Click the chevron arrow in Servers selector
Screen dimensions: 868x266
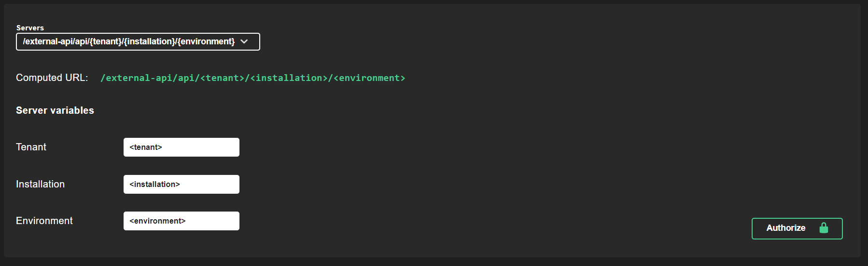point(244,42)
